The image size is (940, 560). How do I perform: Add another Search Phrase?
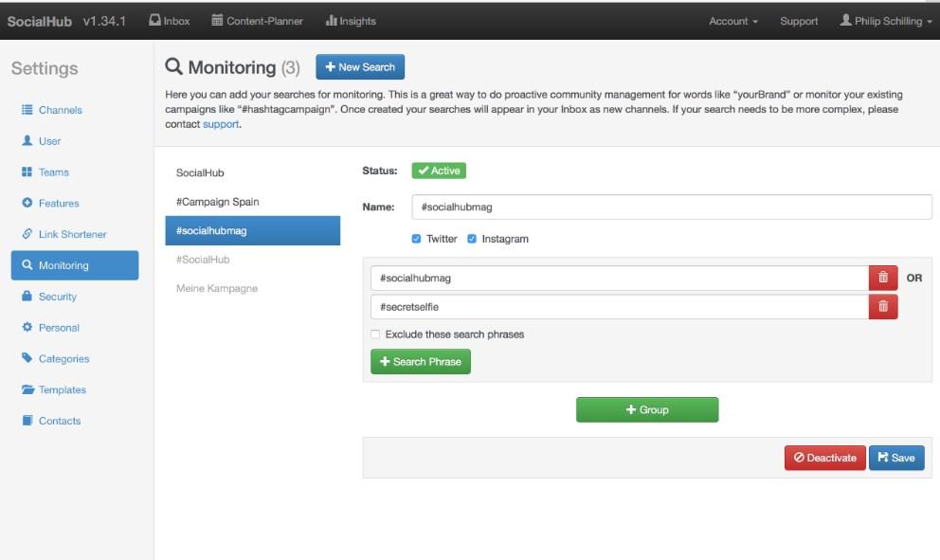pos(420,362)
